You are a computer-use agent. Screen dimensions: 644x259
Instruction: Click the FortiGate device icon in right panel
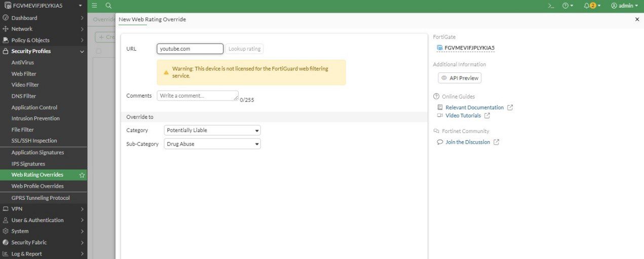tap(440, 48)
